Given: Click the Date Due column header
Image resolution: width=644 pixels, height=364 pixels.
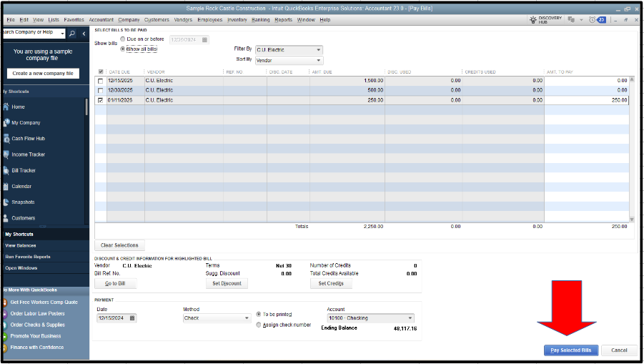Looking at the screenshot, I should [119, 72].
